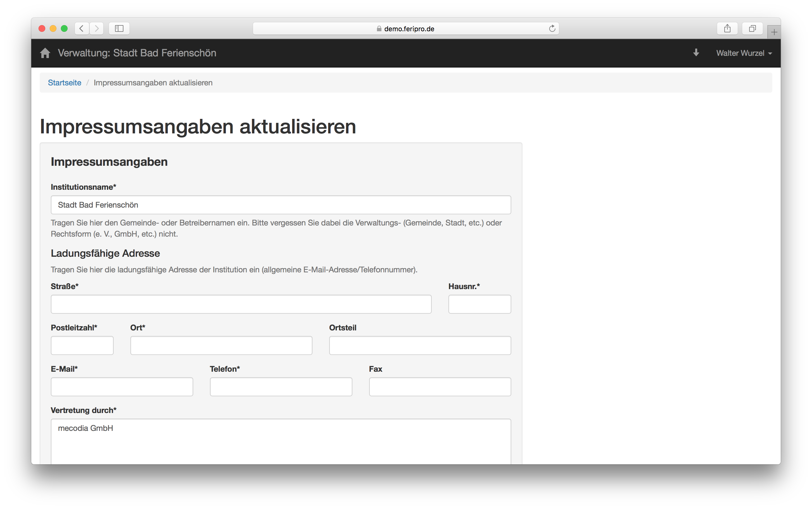The image size is (812, 509).
Task: Open a new tab with plus button
Action: (x=774, y=32)
